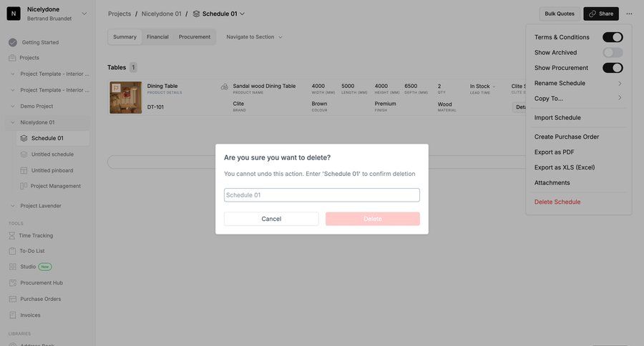
Task: Click the Untitled pinboard icon
Action: [24, 170]
